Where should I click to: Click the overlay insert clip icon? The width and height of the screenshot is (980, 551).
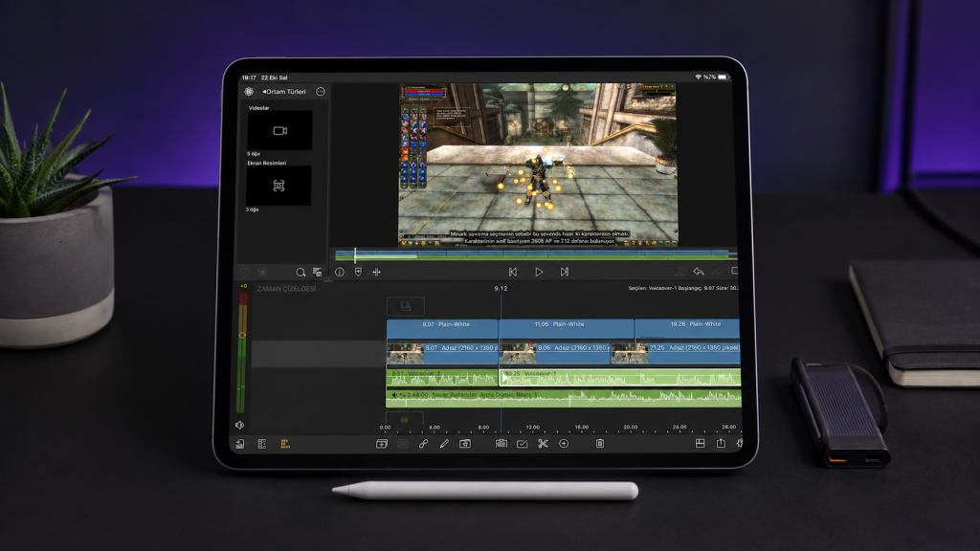[x=465, y=444]
